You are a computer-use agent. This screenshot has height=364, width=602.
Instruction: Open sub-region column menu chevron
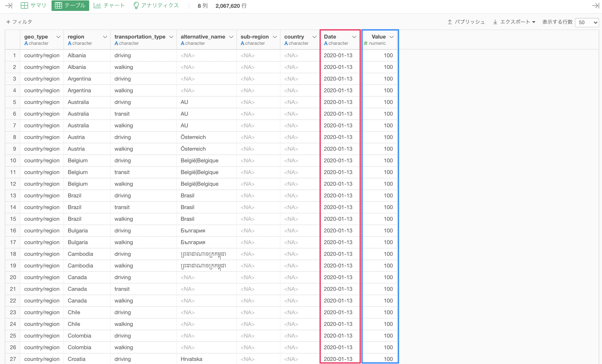click(x=275, y=37)
